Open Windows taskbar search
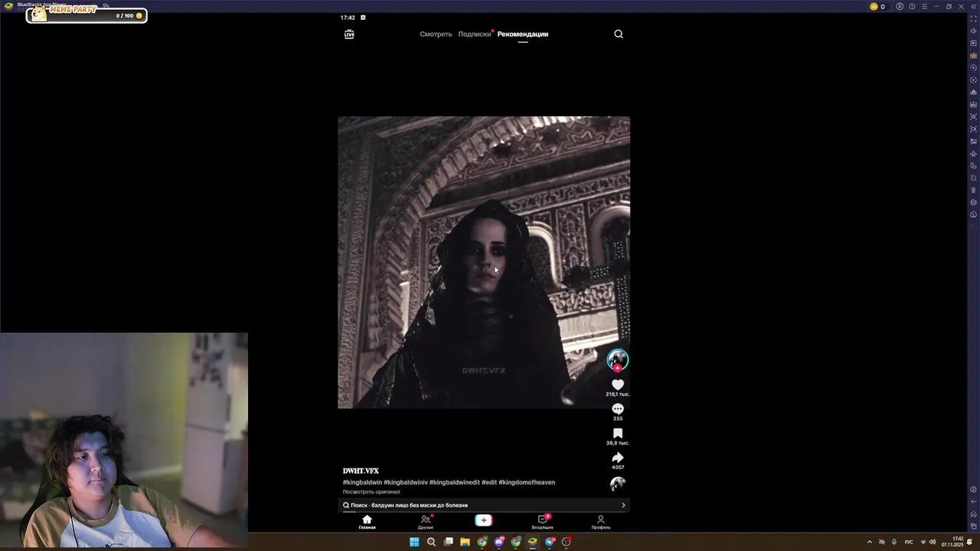This screenshot has height=551, width=980. point(431,542)
